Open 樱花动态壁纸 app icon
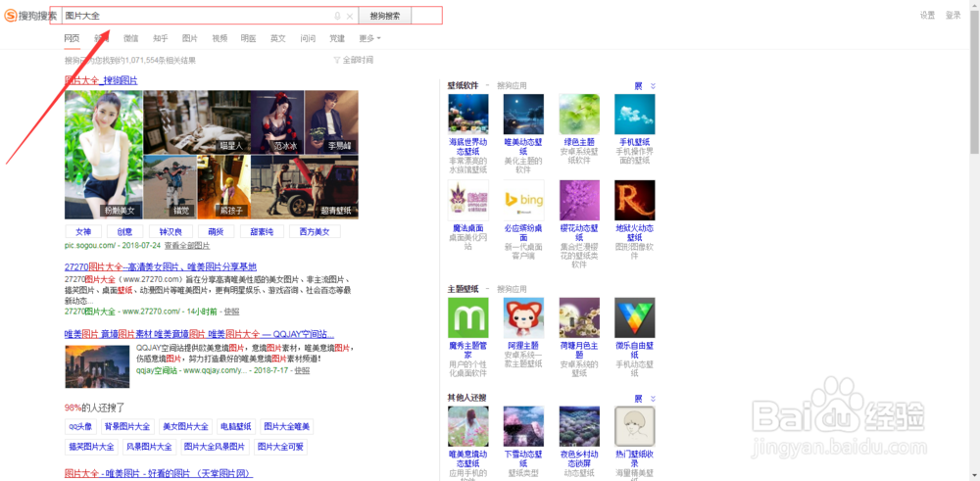This screenshot has width=980, height=481. [579, 201]
